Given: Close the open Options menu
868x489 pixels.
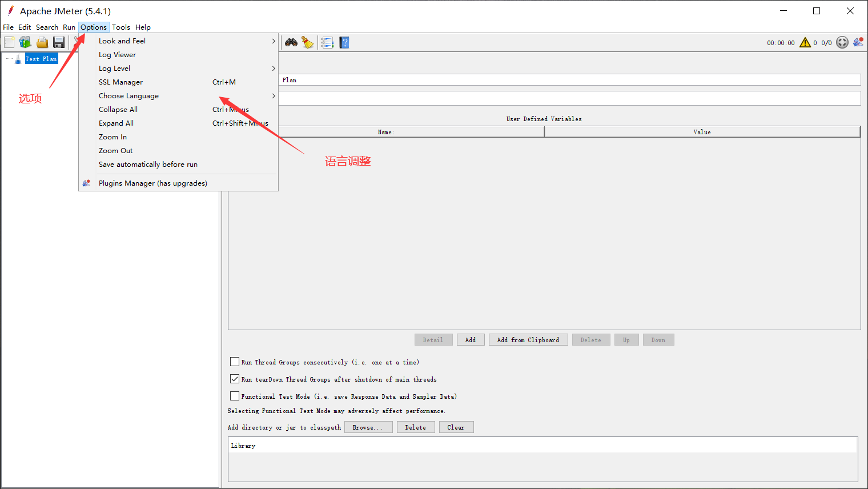Looking at the screenshot, I should (x=94, y=27).
